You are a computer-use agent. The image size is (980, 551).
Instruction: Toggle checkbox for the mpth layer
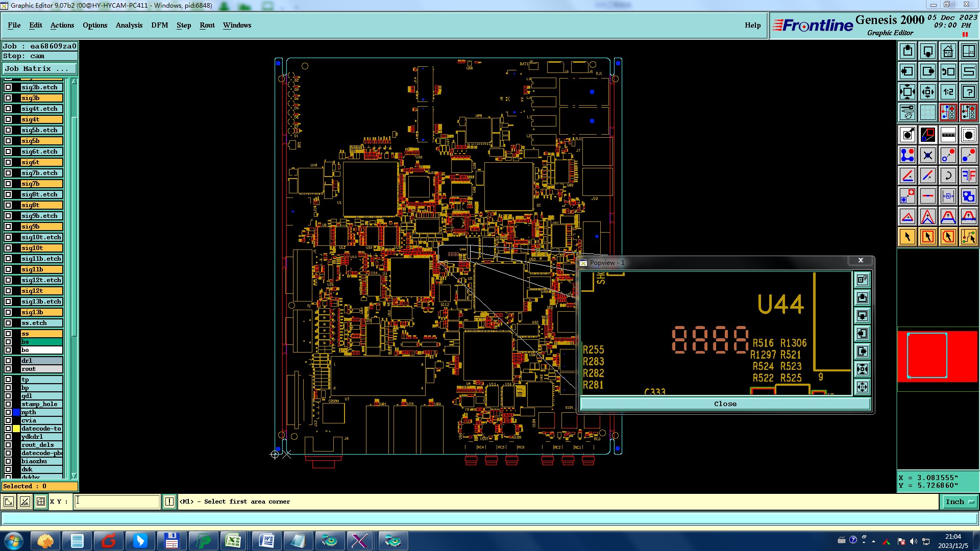(8, 412)
